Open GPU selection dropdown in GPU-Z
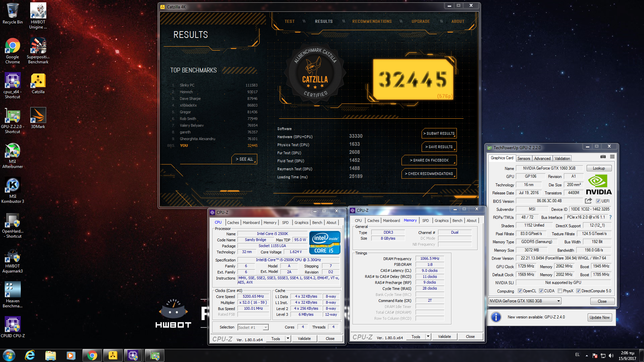Viewport: 644px width, 362px height. click(x=525, y=301)
